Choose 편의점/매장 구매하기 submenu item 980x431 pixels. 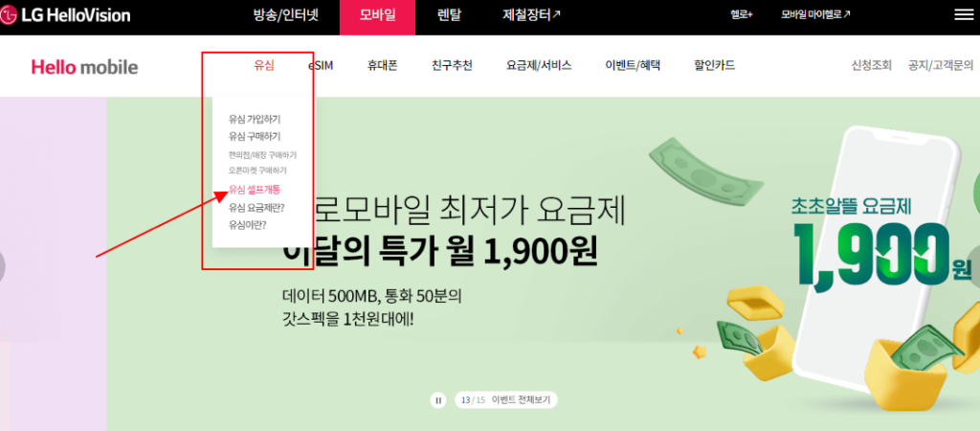pos(262,154)
